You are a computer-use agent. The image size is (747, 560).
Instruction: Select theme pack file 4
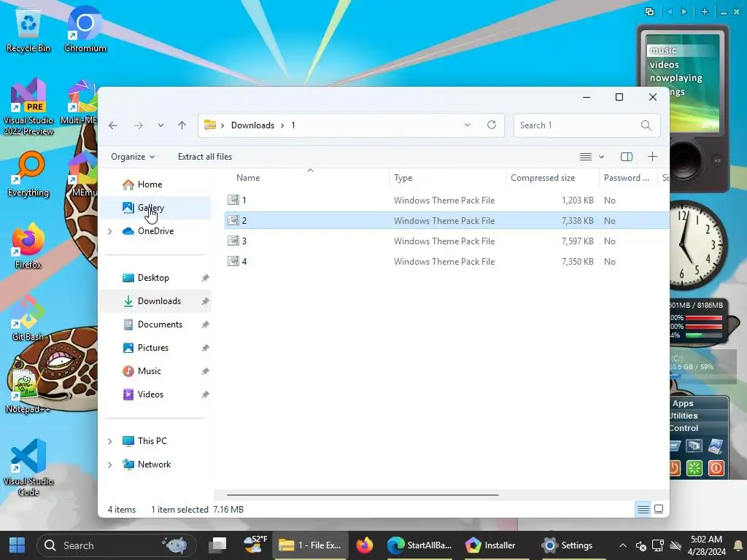pyautogui.click(x=446, y=262)
